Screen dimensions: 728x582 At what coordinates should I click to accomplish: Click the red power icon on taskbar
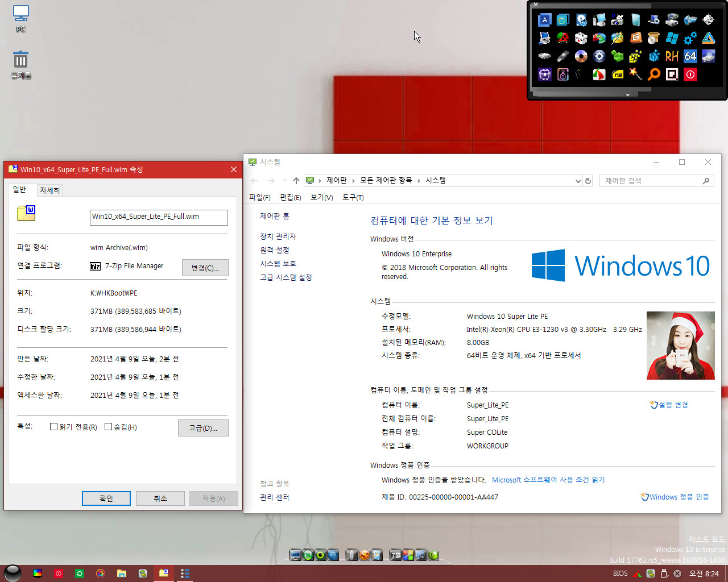click(58, 573)
